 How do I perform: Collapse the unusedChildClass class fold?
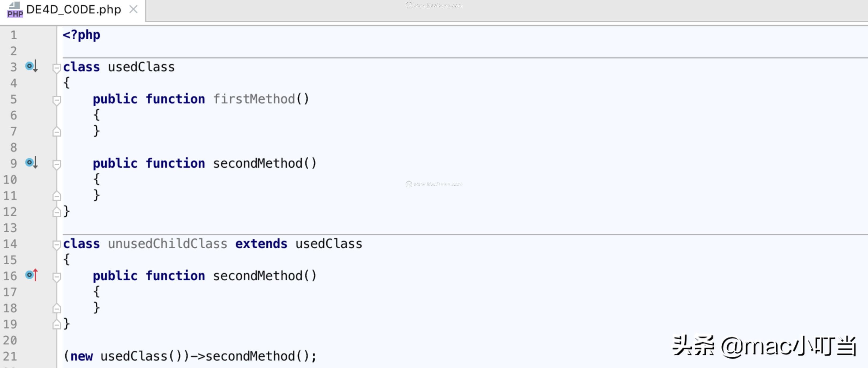click(57, 245)
